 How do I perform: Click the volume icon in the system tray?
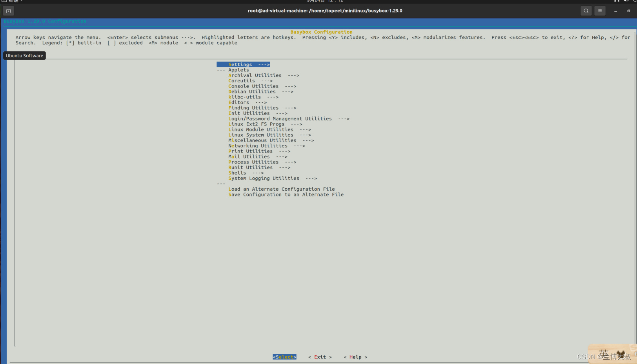click(x=627, y=1)
